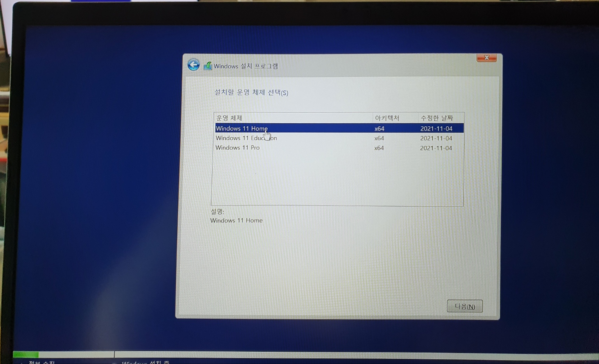Image resolution: width=599 pixels, height=364 pixels.
Task: Select Windows 11 Pro row
Action: click(x=339, y=148)
